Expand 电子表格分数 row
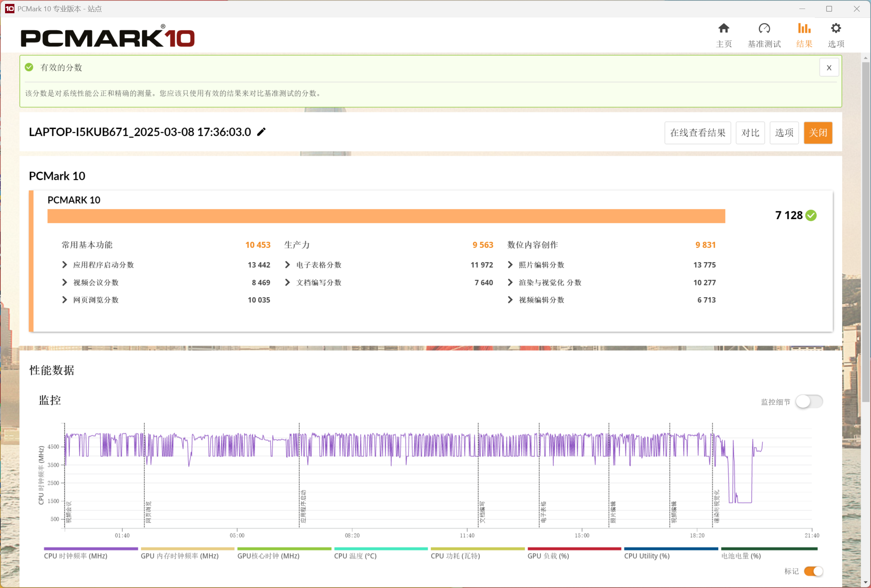This screenshot has height=588, width=871. pos(287,265)
